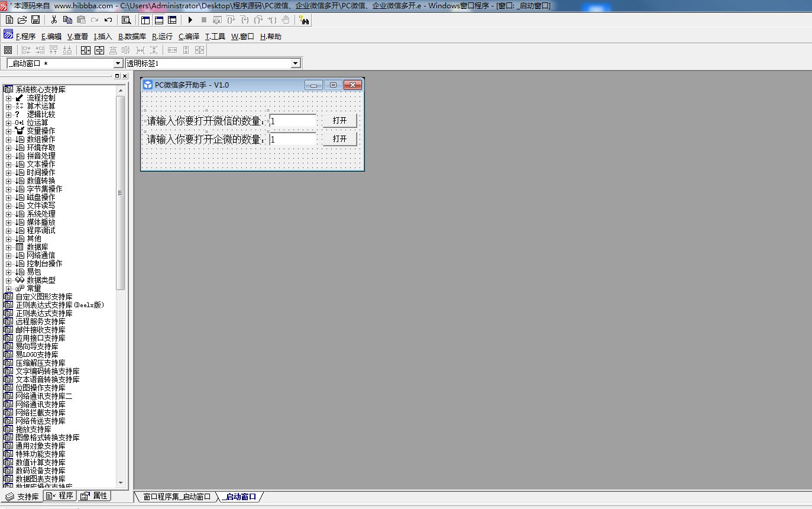The height and width of the screenshot is (509, 812).
Task: Open the _启动窗口 object dropdown
Action: (x=118, y=63)
